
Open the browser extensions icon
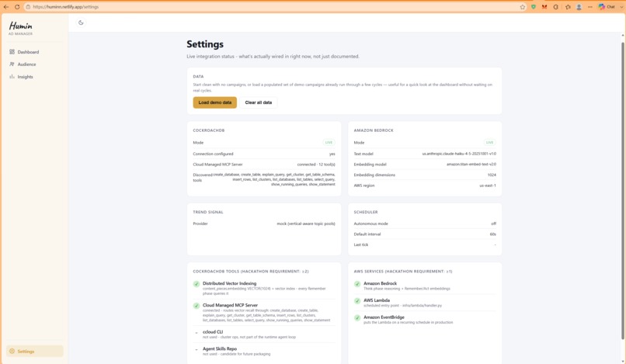556,7
